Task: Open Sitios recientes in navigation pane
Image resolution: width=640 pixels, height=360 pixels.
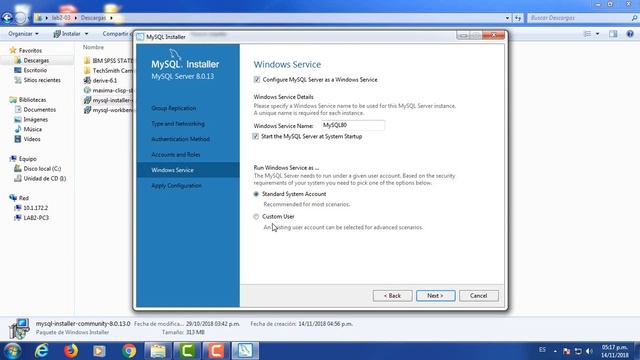Action: point(42,80)
